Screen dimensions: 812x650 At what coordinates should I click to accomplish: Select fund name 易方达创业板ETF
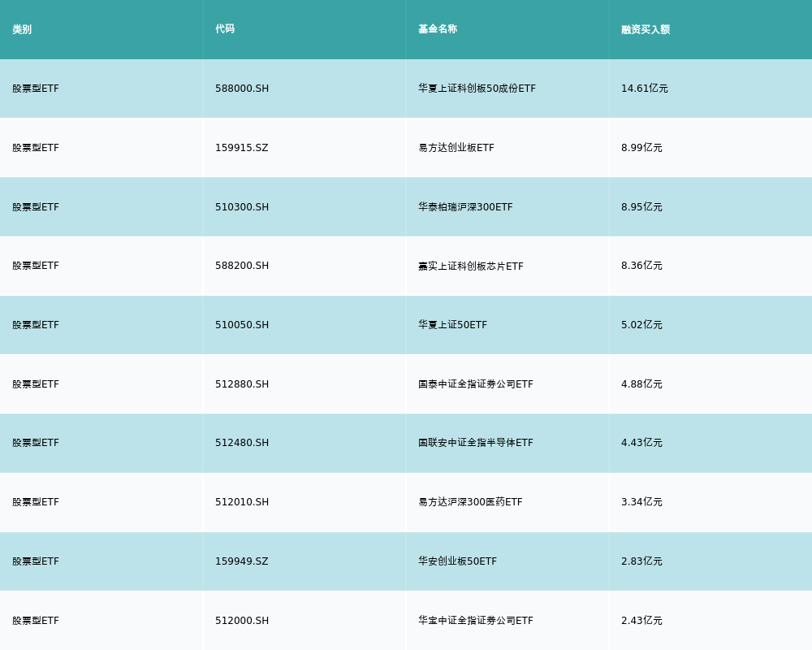[456, 148]
